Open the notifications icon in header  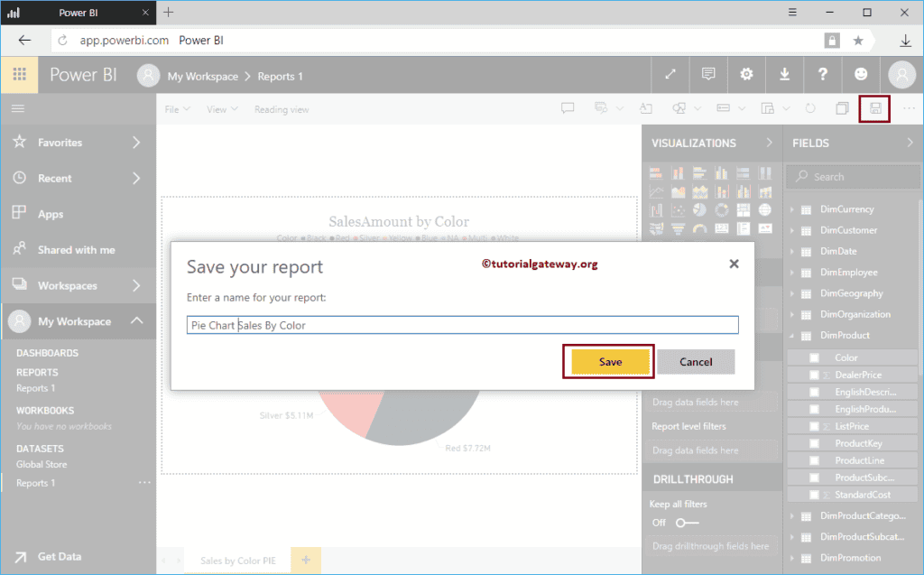[x=708, y=74]
